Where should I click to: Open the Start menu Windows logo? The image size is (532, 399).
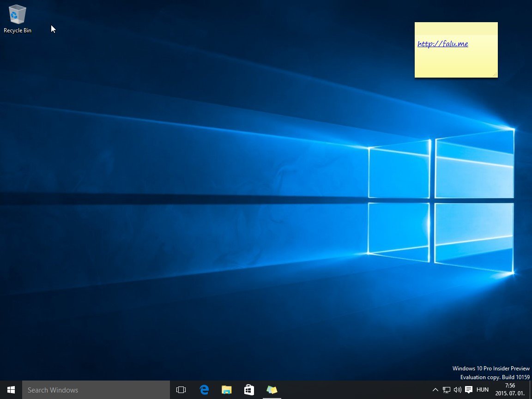tap(11, 390)
